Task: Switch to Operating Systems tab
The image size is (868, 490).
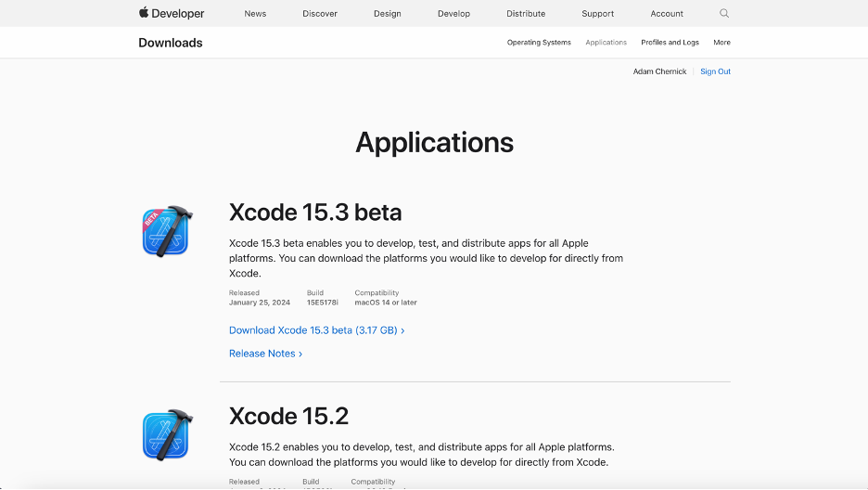Action: pos(539,43)
